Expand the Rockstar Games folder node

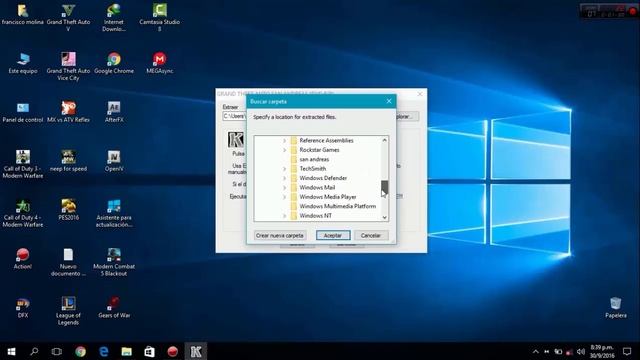[284, 150]
